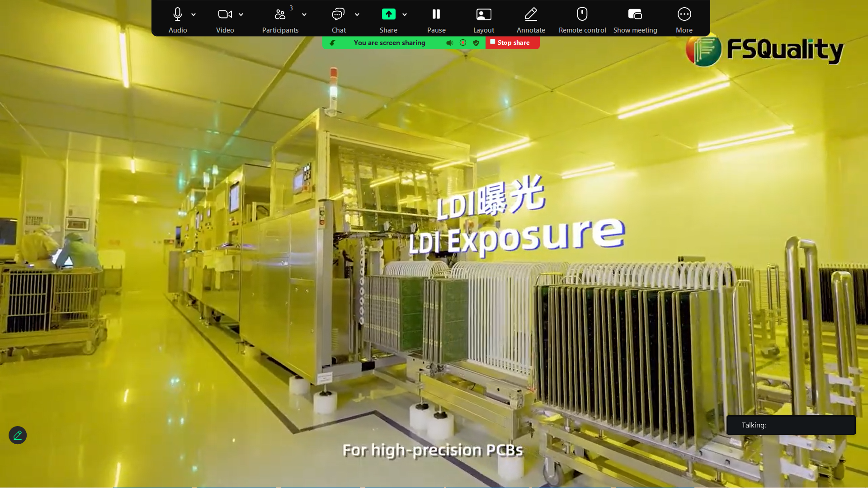Open the Chat window
This screenshot has height=488, width=868.
point(338,14)
